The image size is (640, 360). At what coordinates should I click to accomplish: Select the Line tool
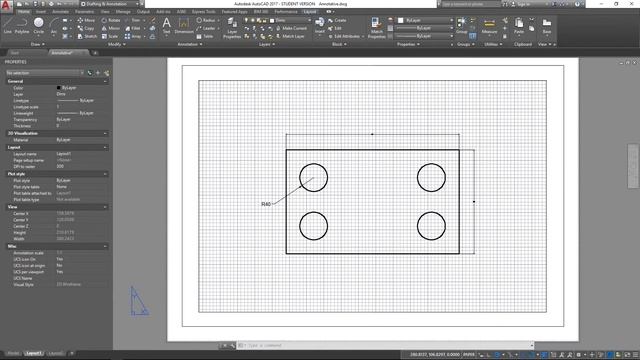(x=8, y=25)
